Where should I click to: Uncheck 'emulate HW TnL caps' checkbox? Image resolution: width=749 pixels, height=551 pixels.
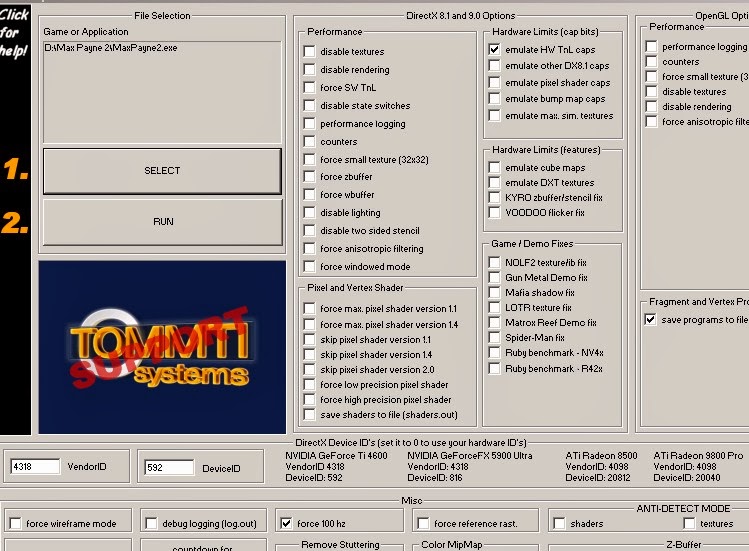tap(494, 49)
